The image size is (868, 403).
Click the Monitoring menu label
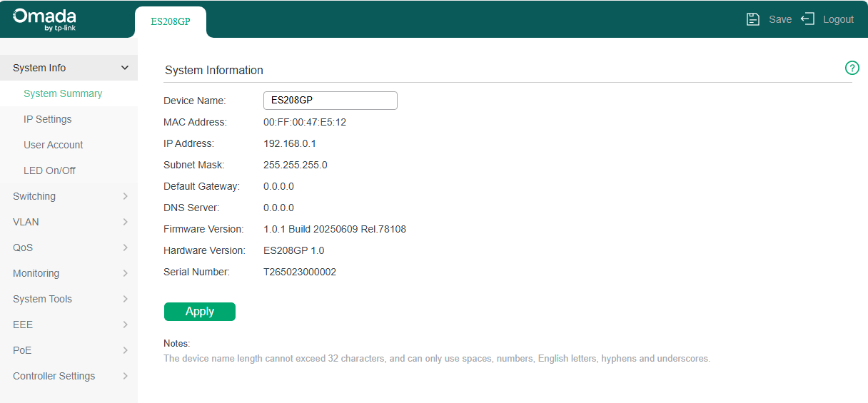click(36, 273)
